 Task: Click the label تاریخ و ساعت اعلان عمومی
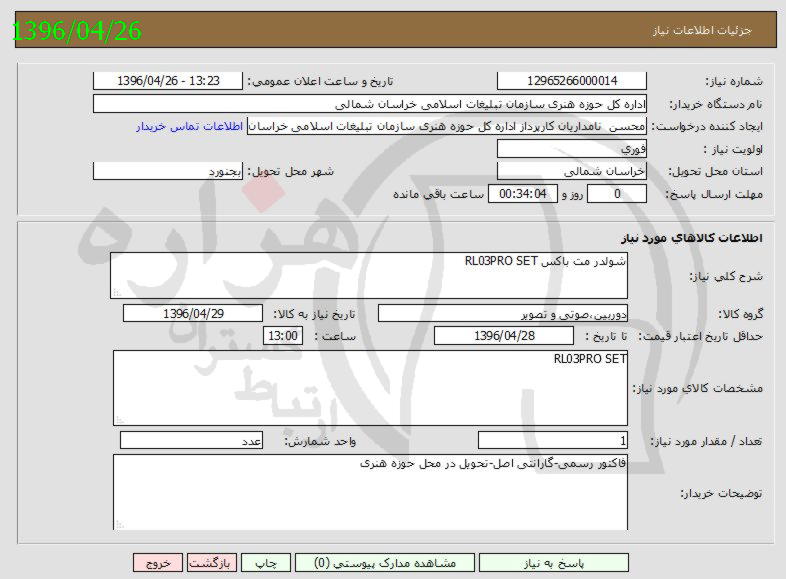click(x=320, y=81)
